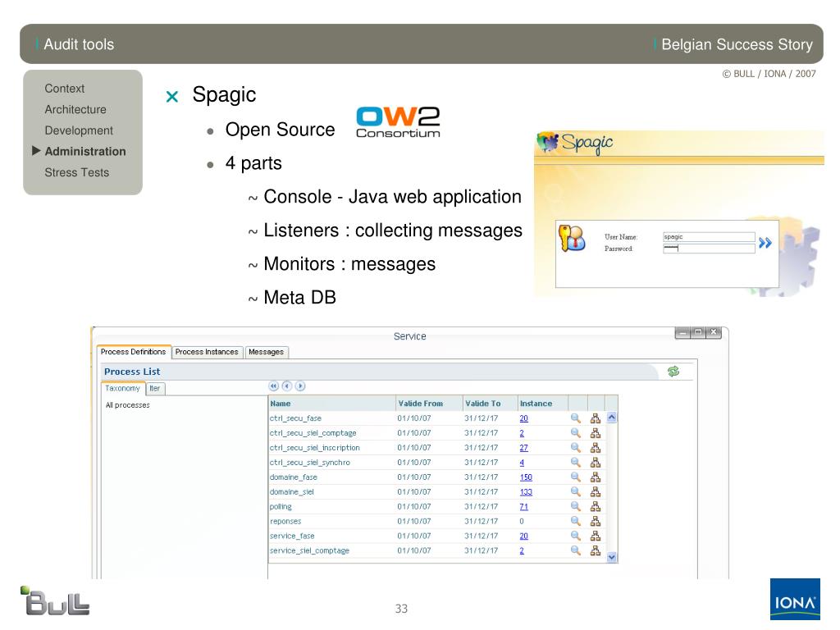Click hierarchy icon in polling row

596,507
